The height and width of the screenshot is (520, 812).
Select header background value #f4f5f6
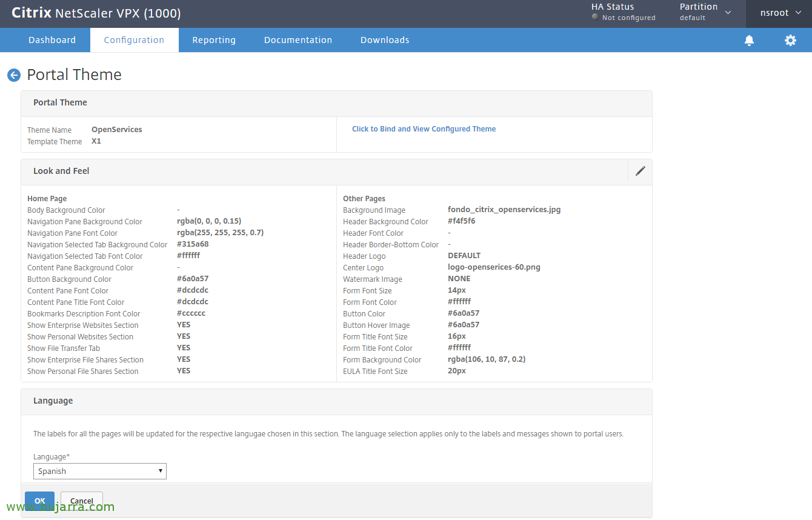tap(462, 221)
